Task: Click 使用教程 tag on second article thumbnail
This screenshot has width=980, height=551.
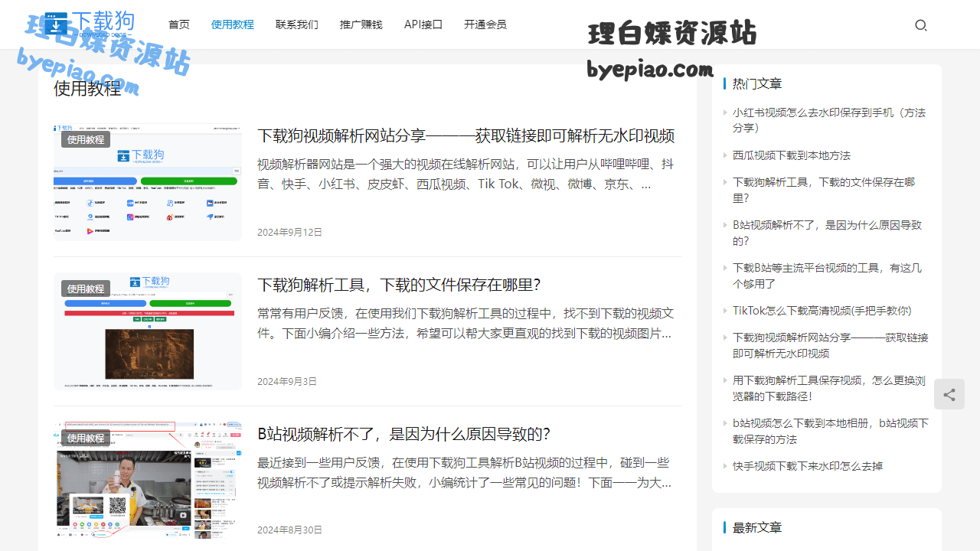Action: click(86, 289)
